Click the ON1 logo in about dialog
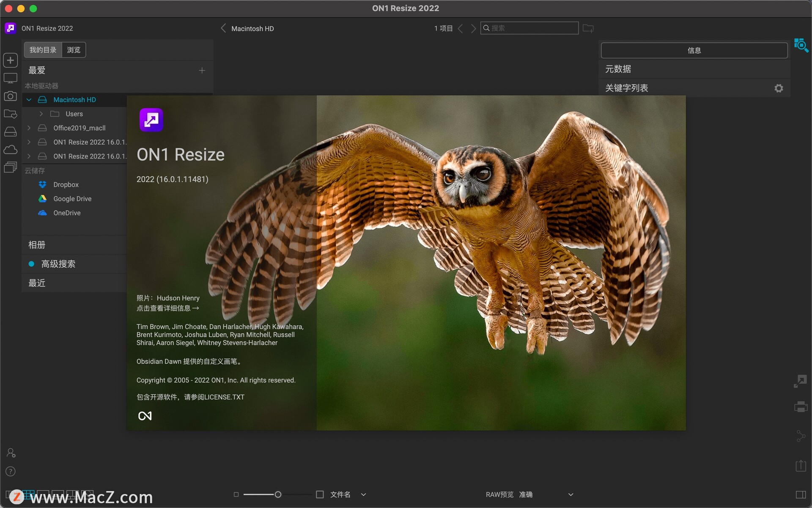 click(145, 416)
